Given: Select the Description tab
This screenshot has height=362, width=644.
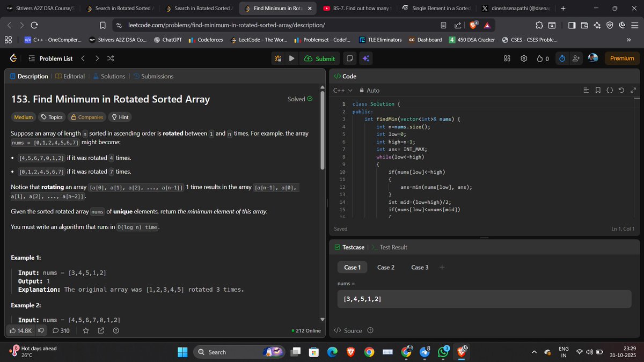Looking at the screenshot, I should point(29,76).
